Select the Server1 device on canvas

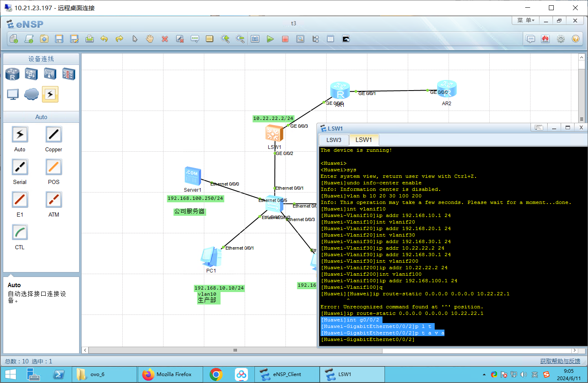click(x=193, y=176)
